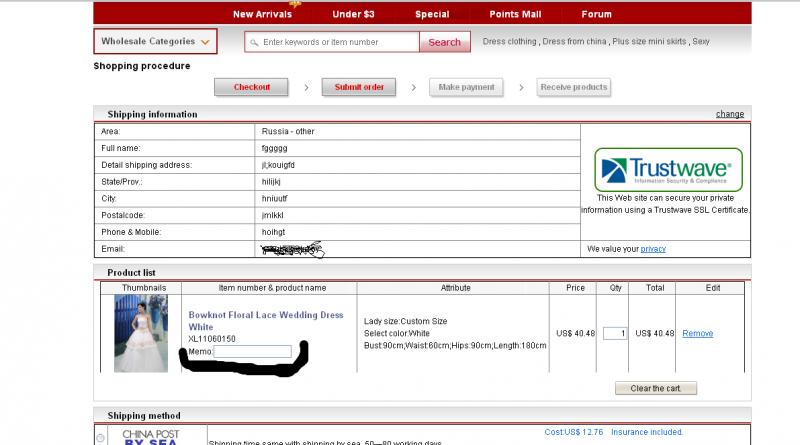This screenshot has width=800, height=445.
Task: Click the wedding dress product thumbnail
Action: (140, 334)
